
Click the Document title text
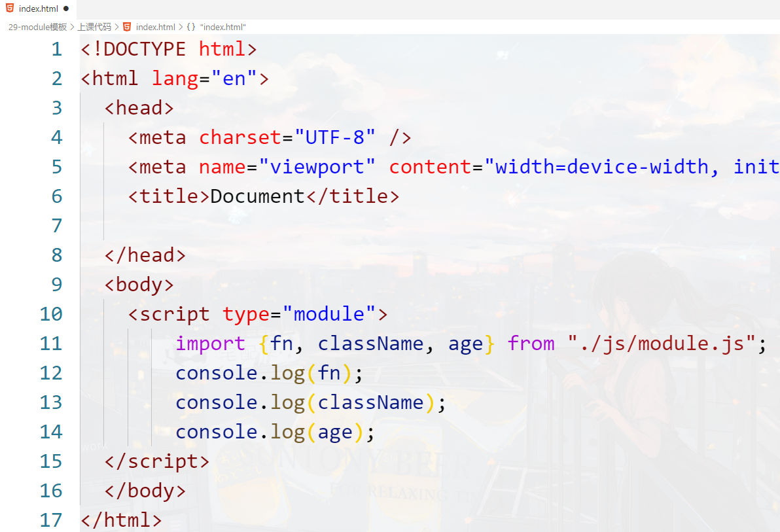pos(257,196)
